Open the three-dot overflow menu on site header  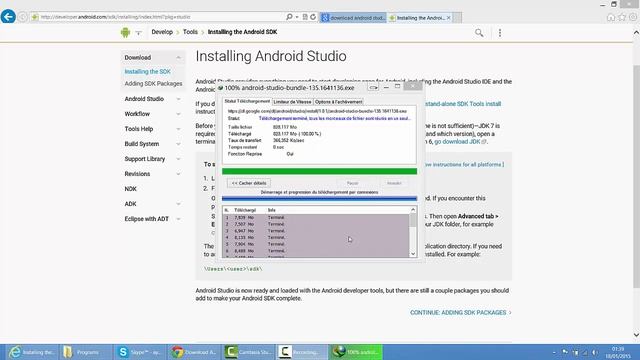tap(500, 33)
